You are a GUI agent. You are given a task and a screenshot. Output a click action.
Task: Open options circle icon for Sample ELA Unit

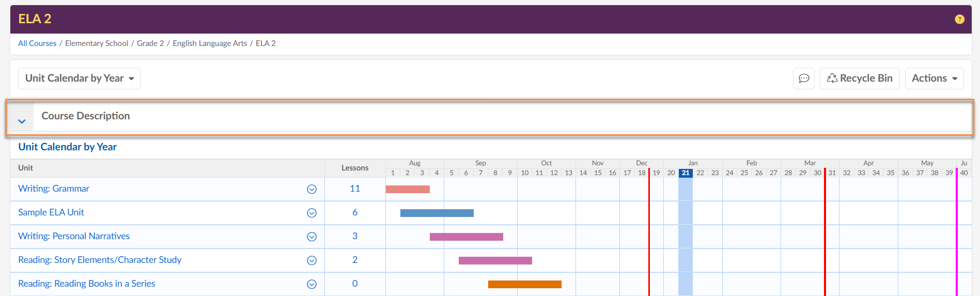tap(312, 213)
